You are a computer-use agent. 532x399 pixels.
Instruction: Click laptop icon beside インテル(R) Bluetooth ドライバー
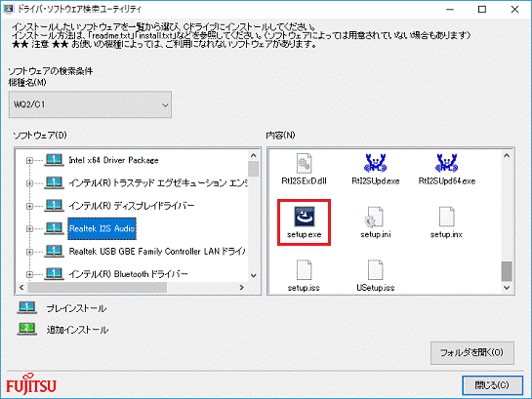click(x=54, y=273)
